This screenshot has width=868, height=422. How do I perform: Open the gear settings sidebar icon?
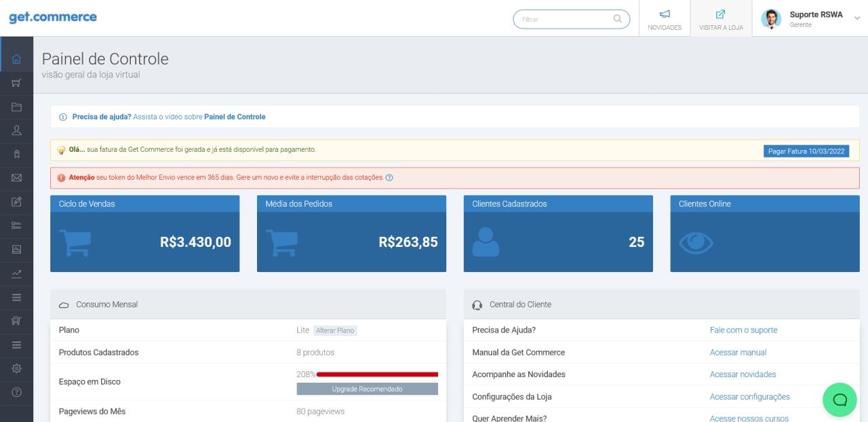click(x=16, y=368)
